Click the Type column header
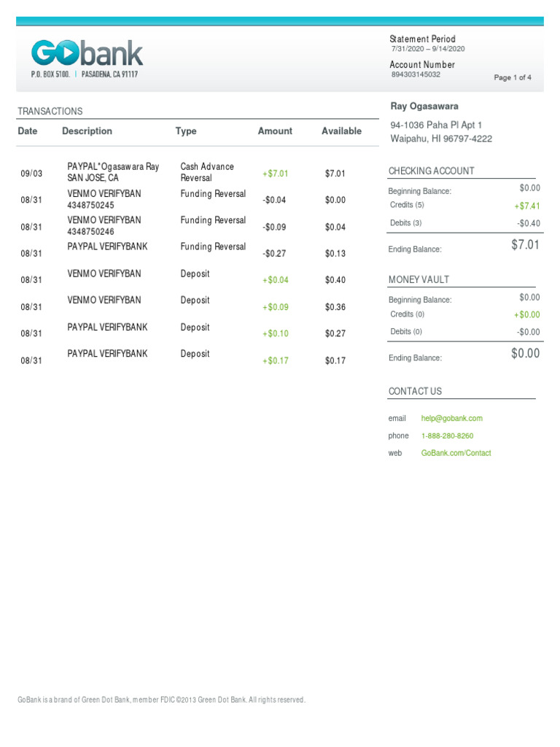The image size is (560, 747). 186,131
